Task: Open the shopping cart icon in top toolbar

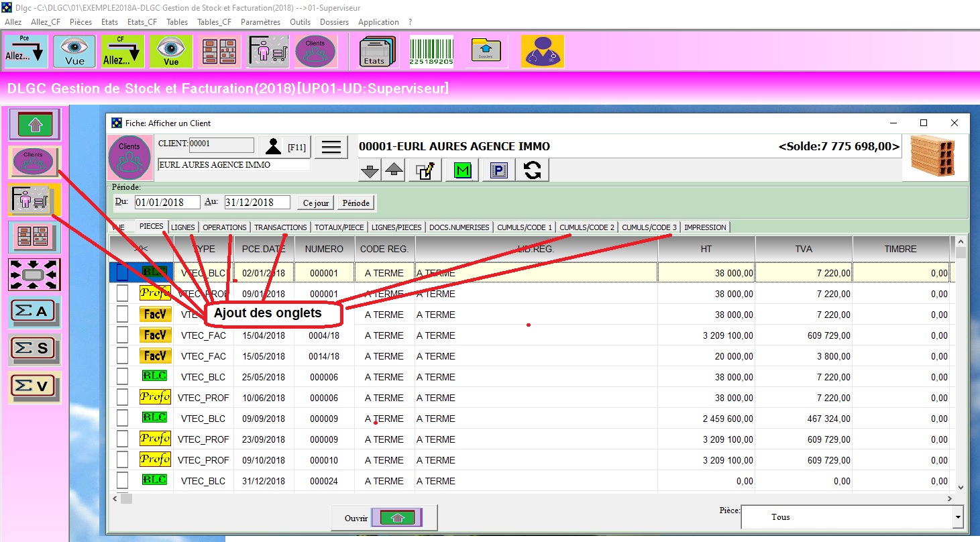Action: (268, 51)
